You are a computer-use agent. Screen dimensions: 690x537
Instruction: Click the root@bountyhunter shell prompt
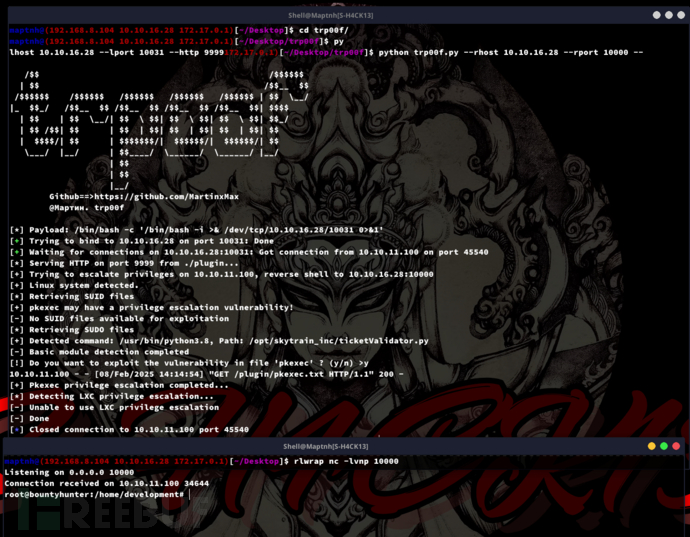(x=94, y=495)
